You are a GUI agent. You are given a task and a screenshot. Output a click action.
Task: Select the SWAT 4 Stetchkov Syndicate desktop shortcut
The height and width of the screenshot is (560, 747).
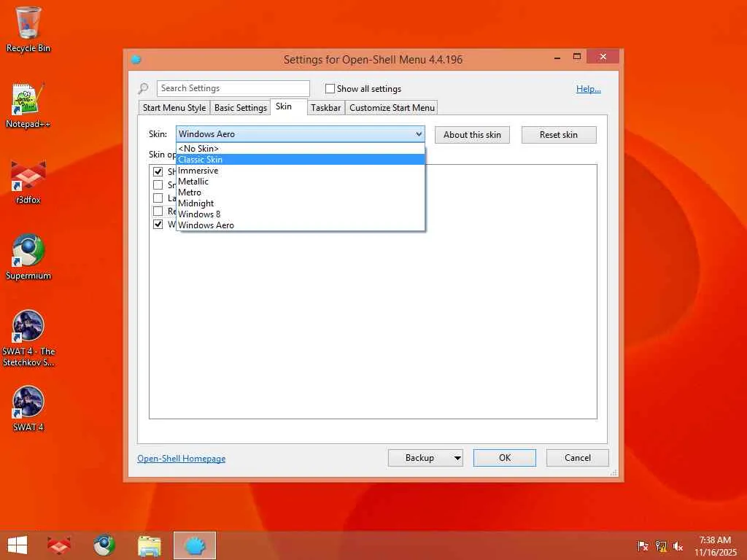[x=28, y=338]
